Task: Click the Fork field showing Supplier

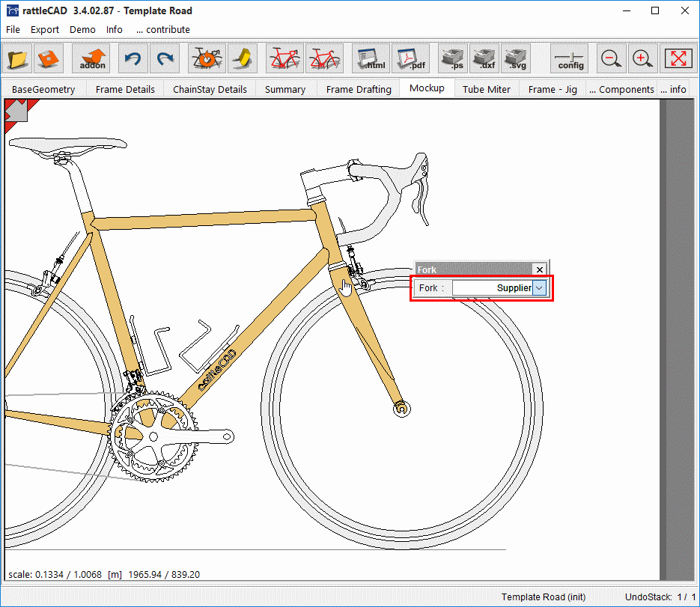Action: 493,288
